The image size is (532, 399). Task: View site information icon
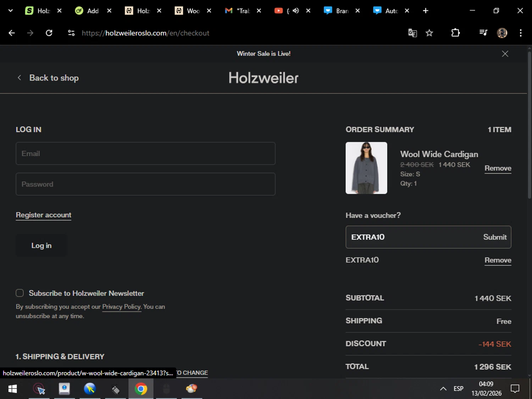tap(71, 33)
